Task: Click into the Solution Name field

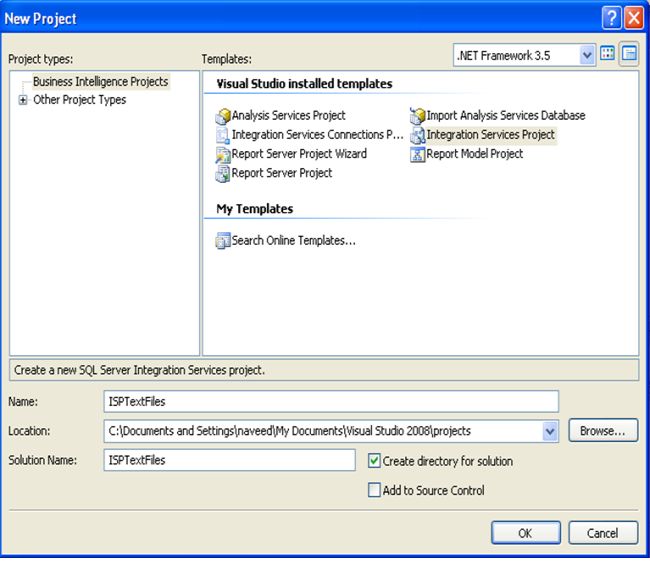Action: click(x=230, y=460)
